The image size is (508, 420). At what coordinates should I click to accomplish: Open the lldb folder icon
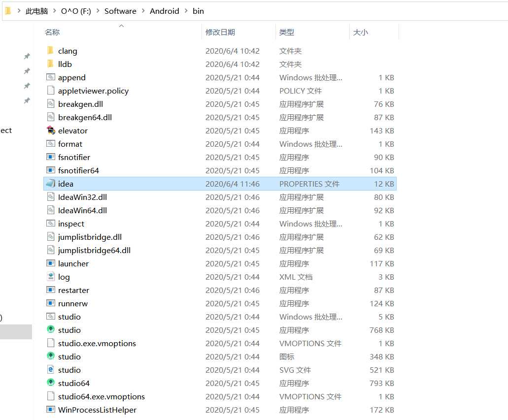coord(50,64)
